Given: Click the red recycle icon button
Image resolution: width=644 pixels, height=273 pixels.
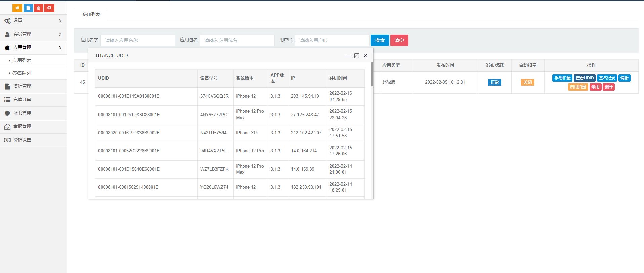Looking at the screenshot, I should [x=49, y=8].
